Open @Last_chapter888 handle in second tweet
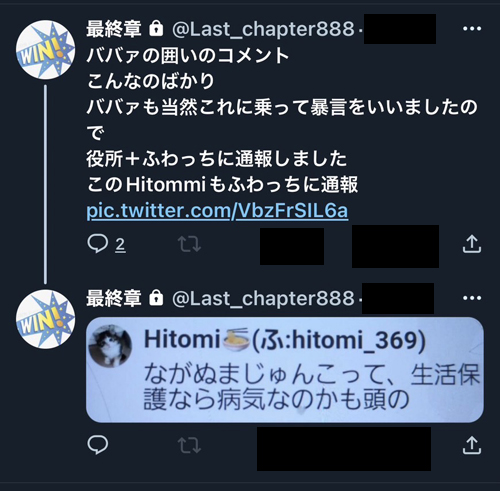This screenshot has width=500, height=491. pyautogui.click(x=263, y=298)
